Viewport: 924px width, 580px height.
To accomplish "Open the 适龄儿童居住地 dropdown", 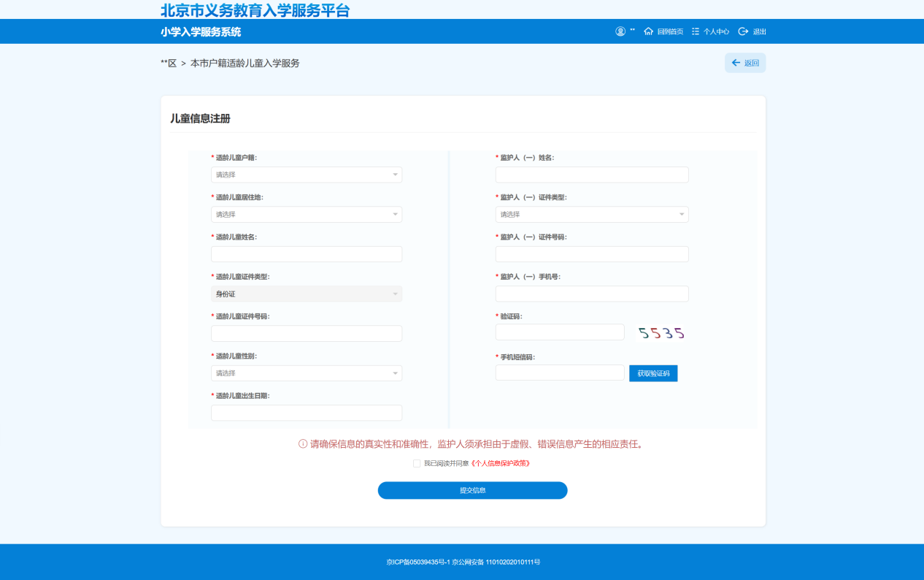I will coord(307,214).
